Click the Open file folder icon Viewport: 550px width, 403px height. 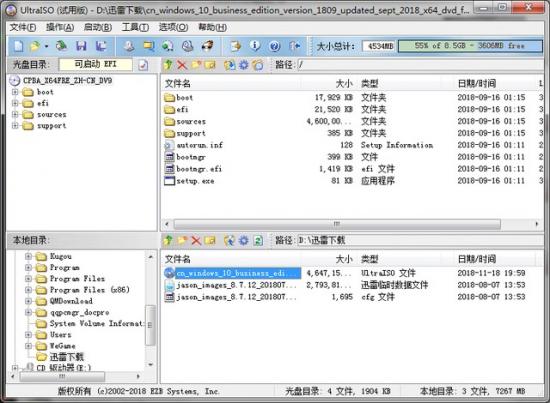(x=35, y=46)
